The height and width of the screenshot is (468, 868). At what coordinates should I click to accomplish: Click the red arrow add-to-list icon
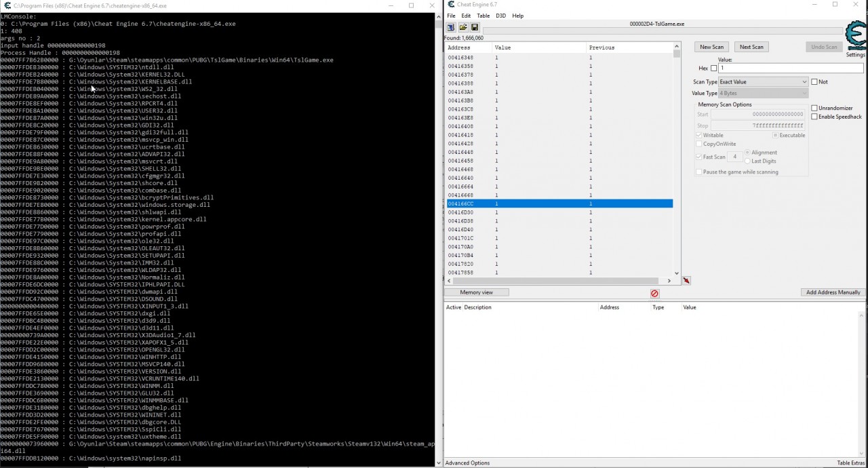pos(686,280)
